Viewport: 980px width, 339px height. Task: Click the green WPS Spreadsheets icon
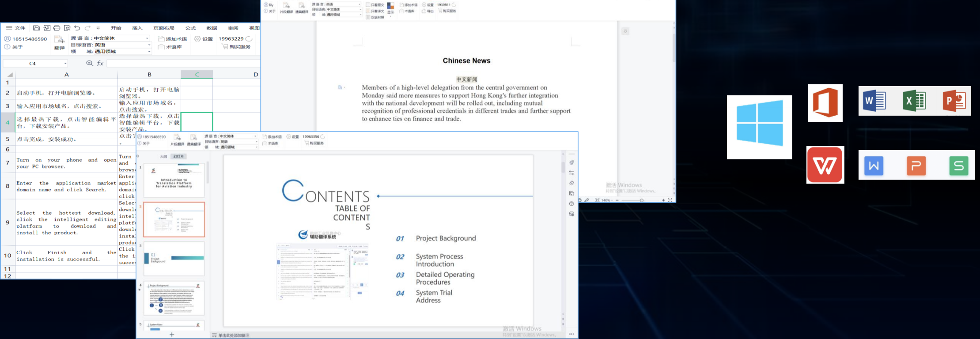click(x=958, y=166)
